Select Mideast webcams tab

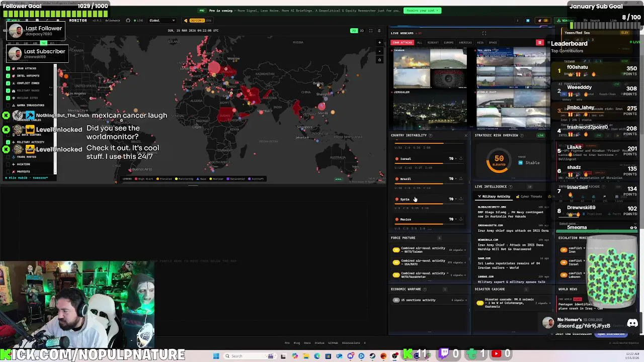[433, 43]
